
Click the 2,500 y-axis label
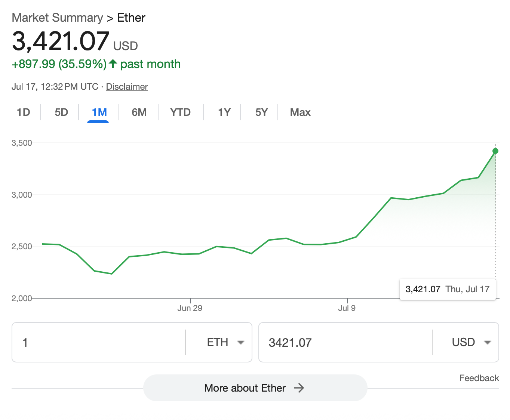click(x=22, y=247)
